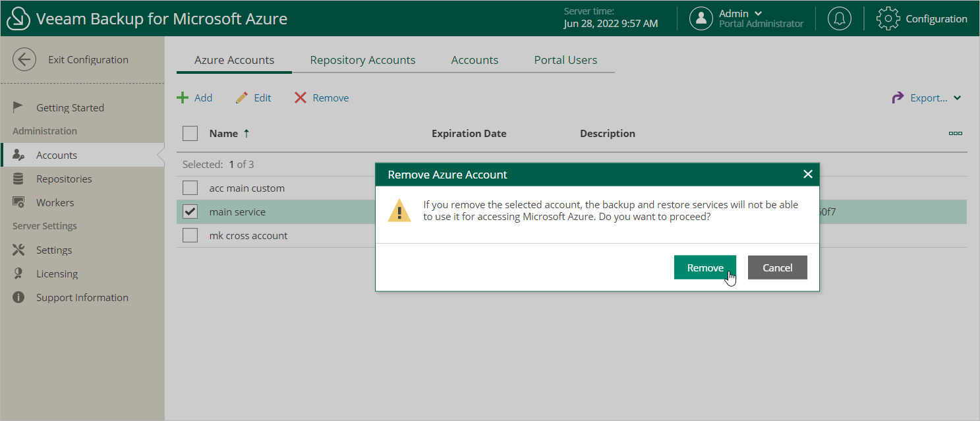Sort by Description column header
Screen dimensions: 980x421
608,133
